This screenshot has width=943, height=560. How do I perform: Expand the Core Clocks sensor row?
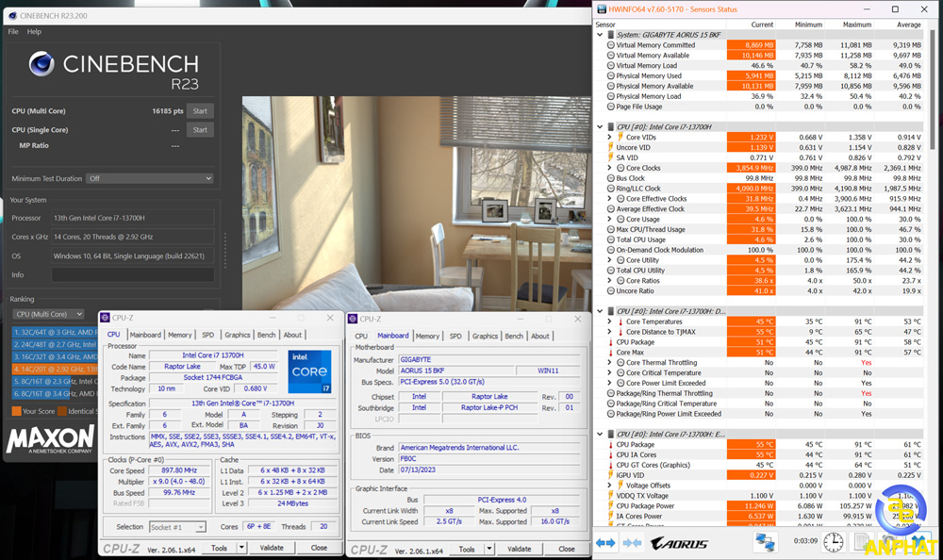(609, 168)
